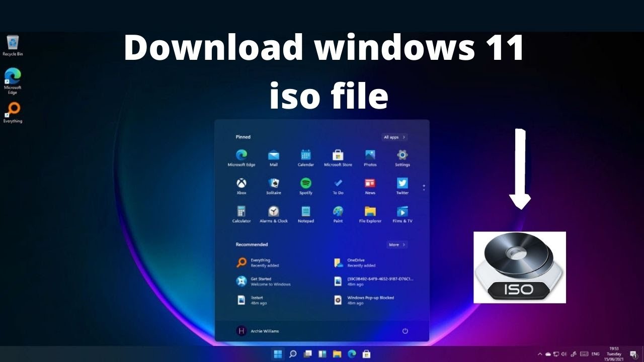This screenshot has height=362, width=644.
Task: Open Widgets from the taskbar
Action: tap(323, 354)
